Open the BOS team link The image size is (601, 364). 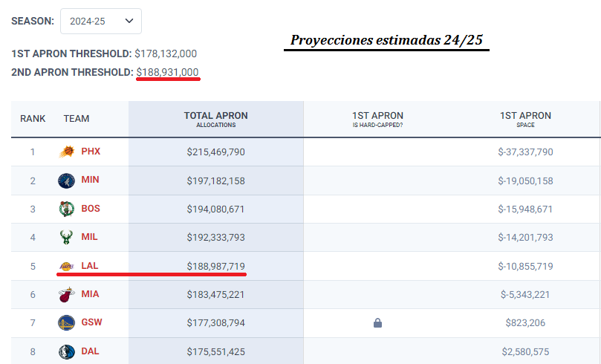[91, 209]
